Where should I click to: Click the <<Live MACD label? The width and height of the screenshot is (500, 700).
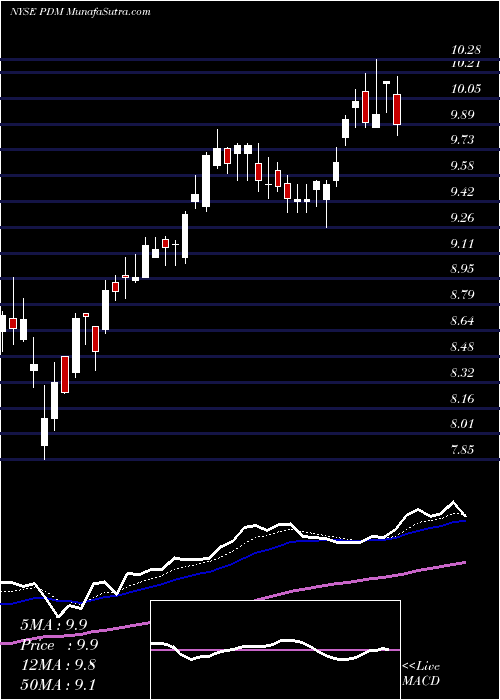coord(421,673)
